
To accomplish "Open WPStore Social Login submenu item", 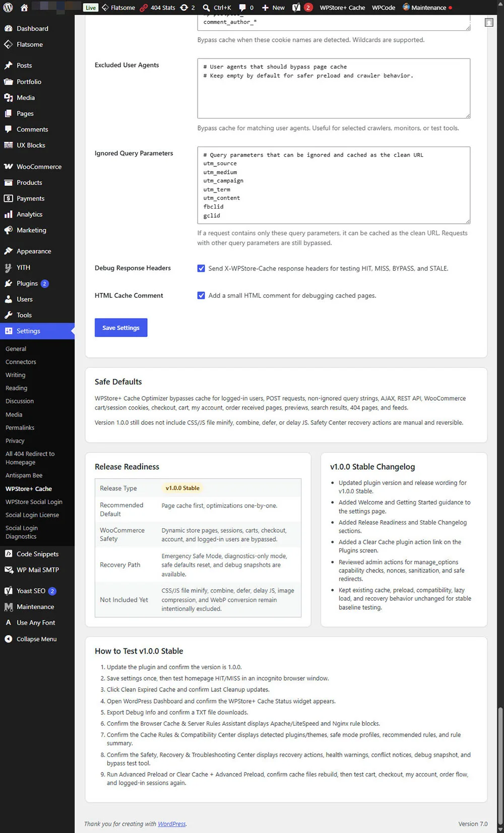I will tap(34, 502).
